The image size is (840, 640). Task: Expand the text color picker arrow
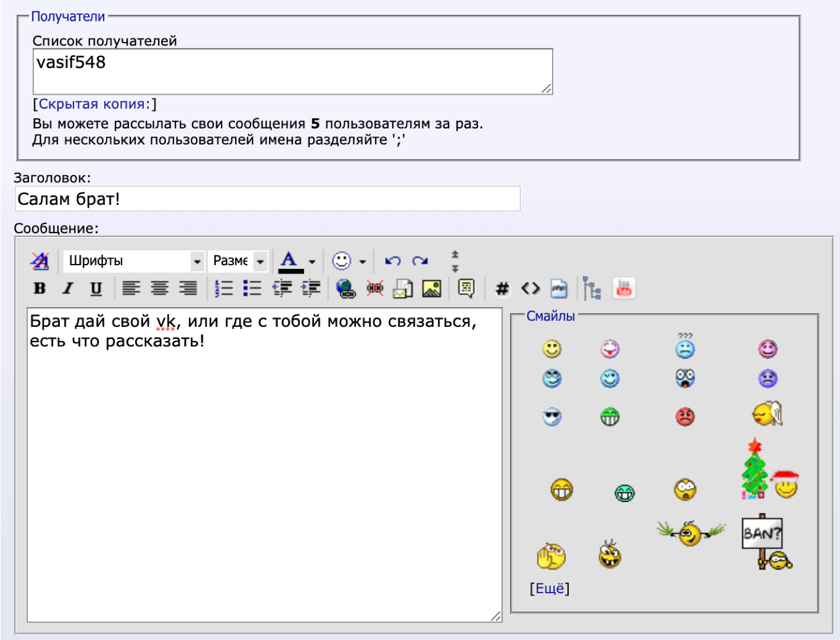point(312,261)
